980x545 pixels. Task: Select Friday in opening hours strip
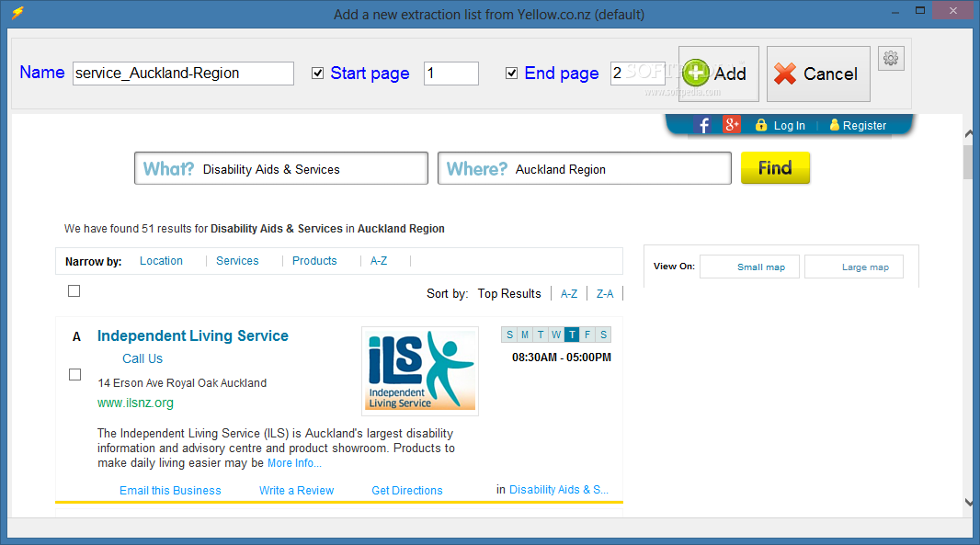tap(587, 335)
